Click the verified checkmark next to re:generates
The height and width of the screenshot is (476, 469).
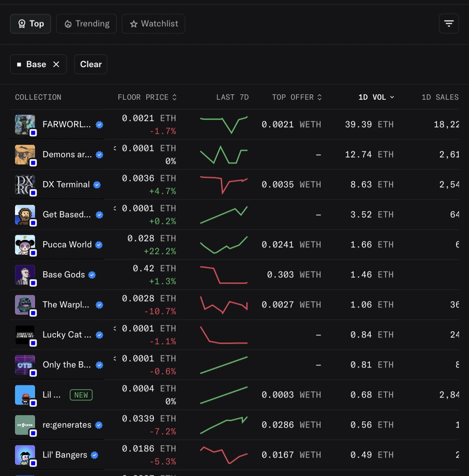(x=99, y=425)
